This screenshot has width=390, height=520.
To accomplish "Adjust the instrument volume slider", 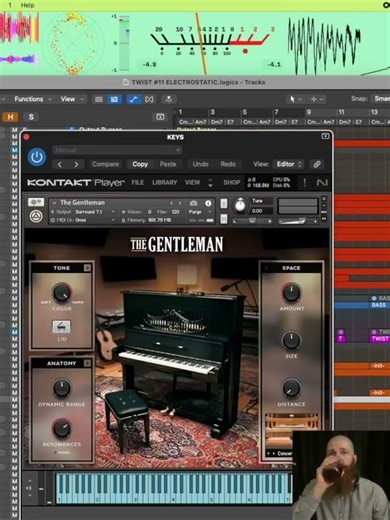I will click(298, 221).
